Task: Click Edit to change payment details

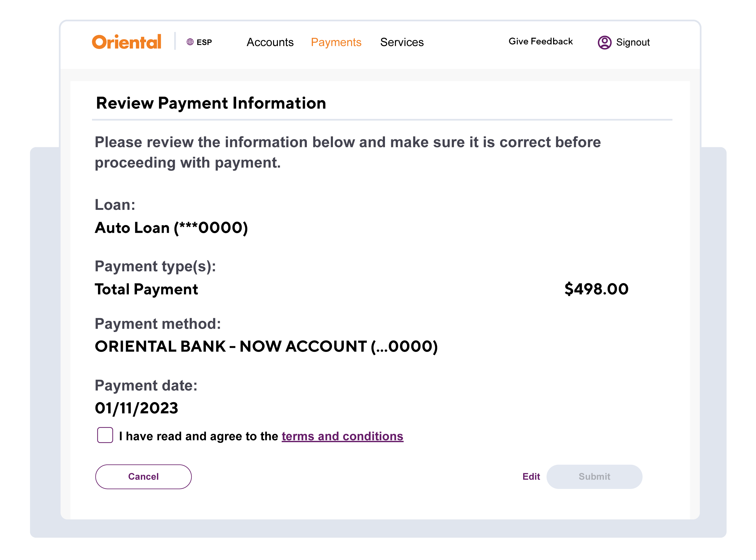Action: pos(531,477)
